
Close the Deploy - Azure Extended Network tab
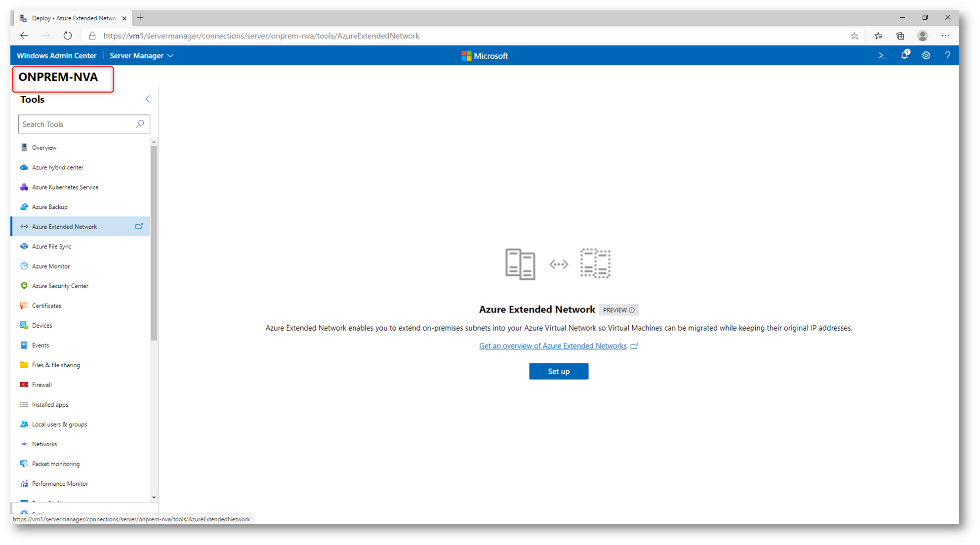pyautogui.click(x=124, y=18)
